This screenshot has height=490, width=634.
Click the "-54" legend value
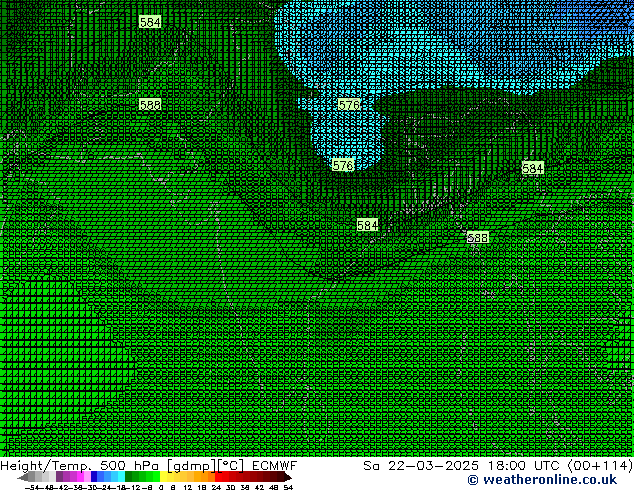pos(32,487)
